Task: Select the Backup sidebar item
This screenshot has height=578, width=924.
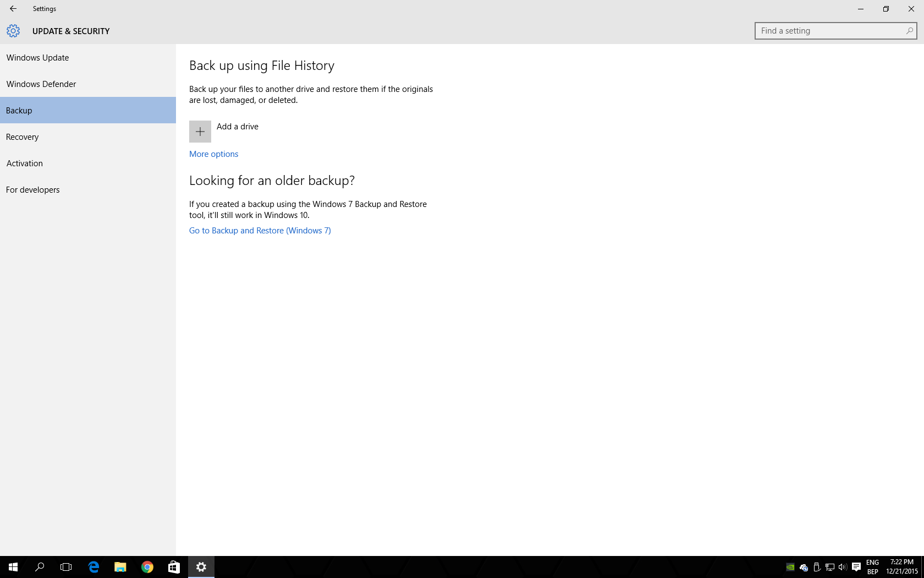Action: 88,110
